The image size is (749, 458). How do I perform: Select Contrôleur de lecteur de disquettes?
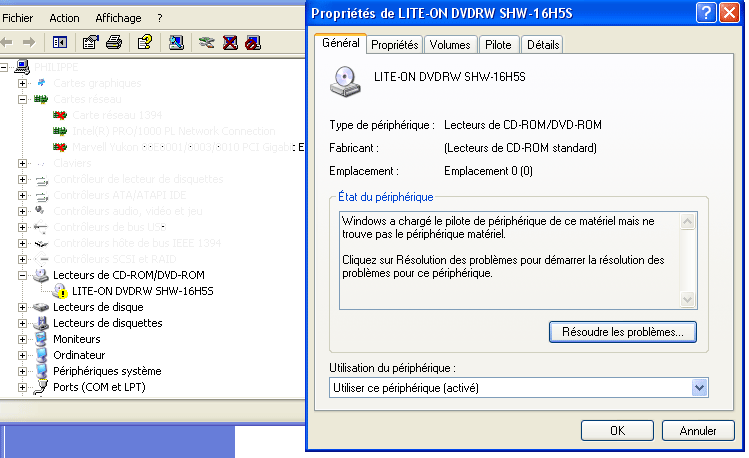tap(139, 179)
